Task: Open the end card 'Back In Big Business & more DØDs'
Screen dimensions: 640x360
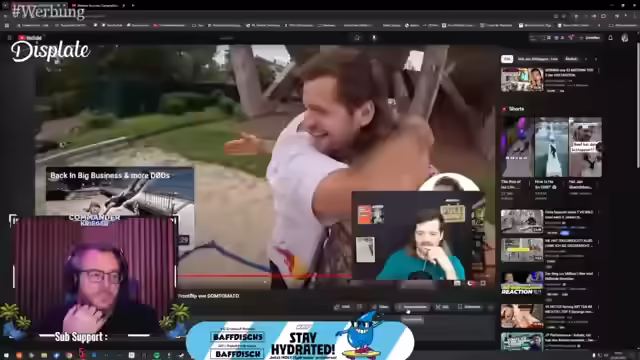Action: tap(120, 192)
